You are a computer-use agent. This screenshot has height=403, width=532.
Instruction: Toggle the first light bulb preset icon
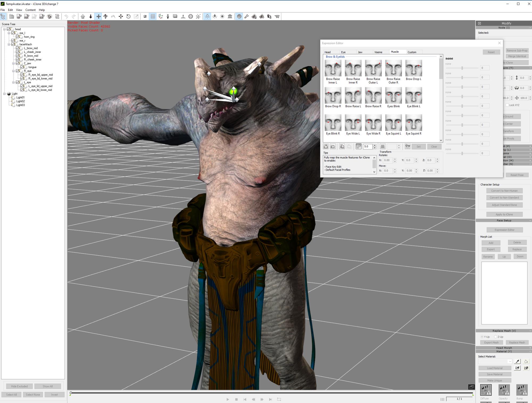tap(207, 16)
